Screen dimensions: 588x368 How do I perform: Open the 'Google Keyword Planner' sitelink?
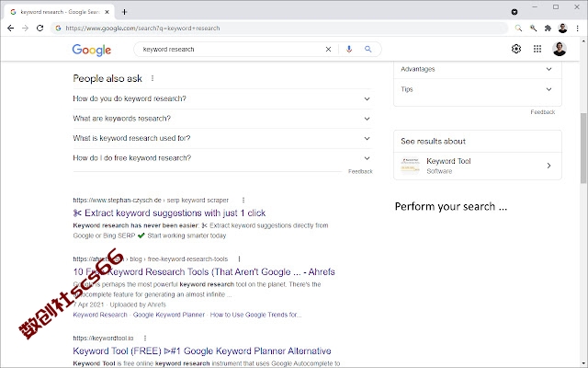[x=169, y=315]
